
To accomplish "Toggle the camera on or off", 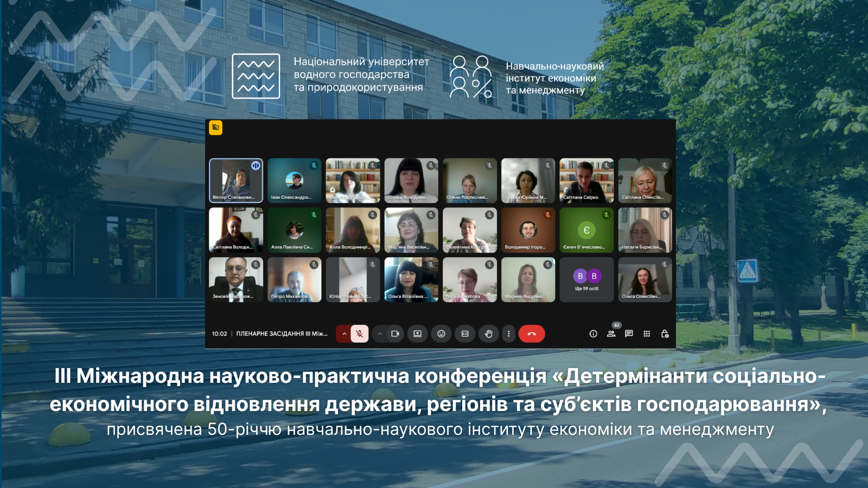I will [395, 334].
